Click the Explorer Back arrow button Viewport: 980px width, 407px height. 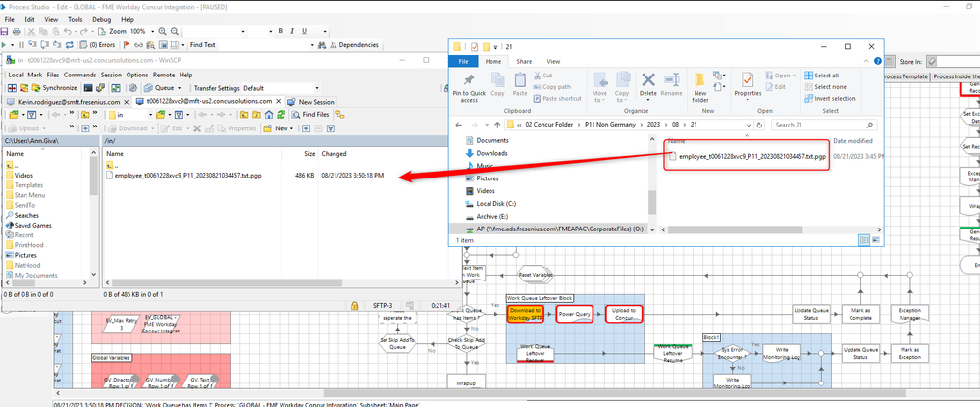pos(459,125)
